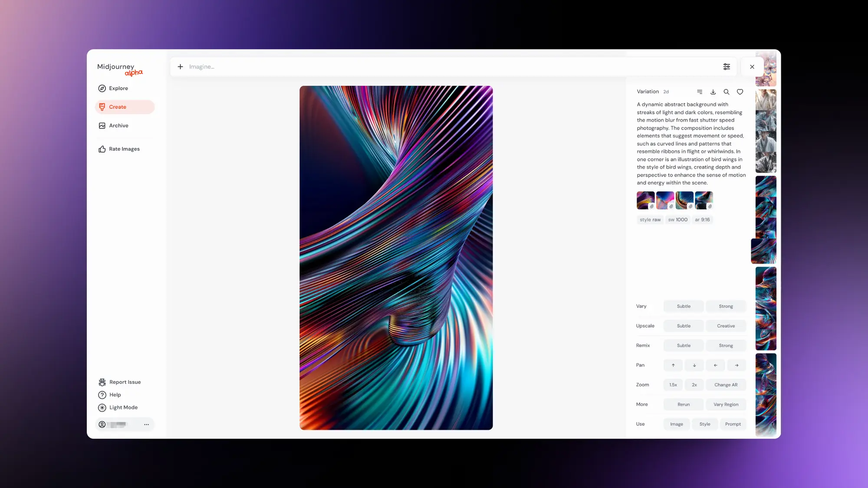Focus the Imagine prompt input field
868x488 pixels.
click(x=451, y=67)
